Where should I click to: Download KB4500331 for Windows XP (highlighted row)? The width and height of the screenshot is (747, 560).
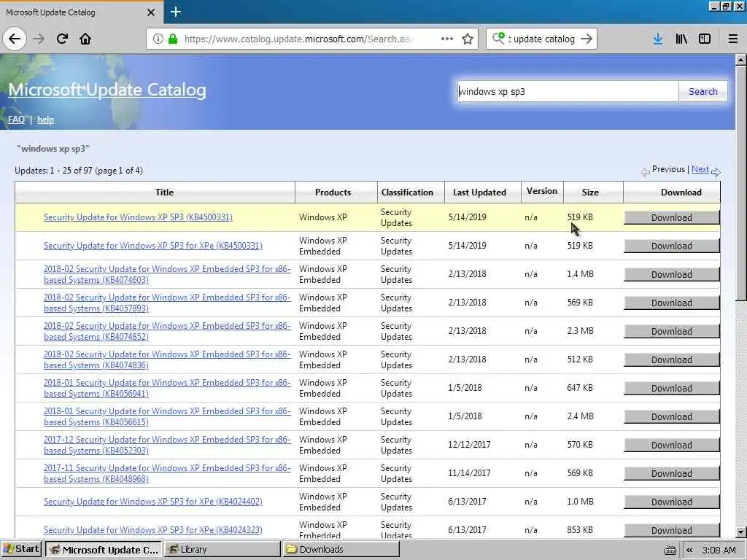pyautogui.click(x=672, y=217)
